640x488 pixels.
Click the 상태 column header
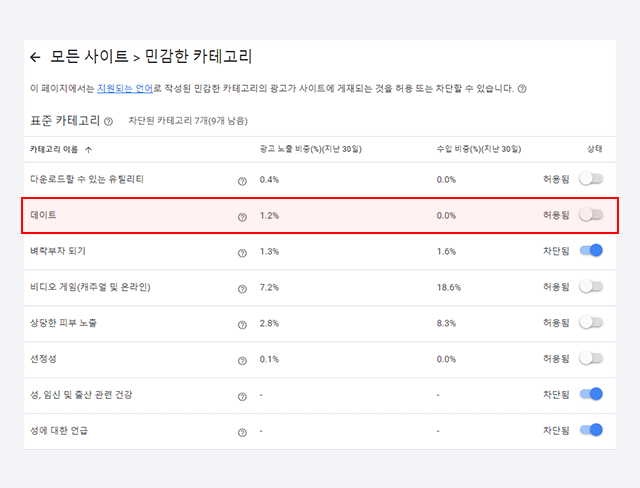pos(595,149)
